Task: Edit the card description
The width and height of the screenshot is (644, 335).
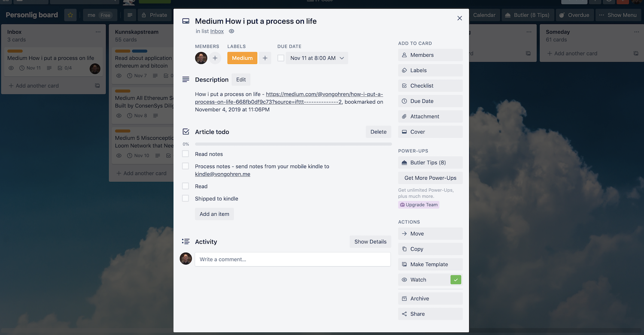Action: 241,79
